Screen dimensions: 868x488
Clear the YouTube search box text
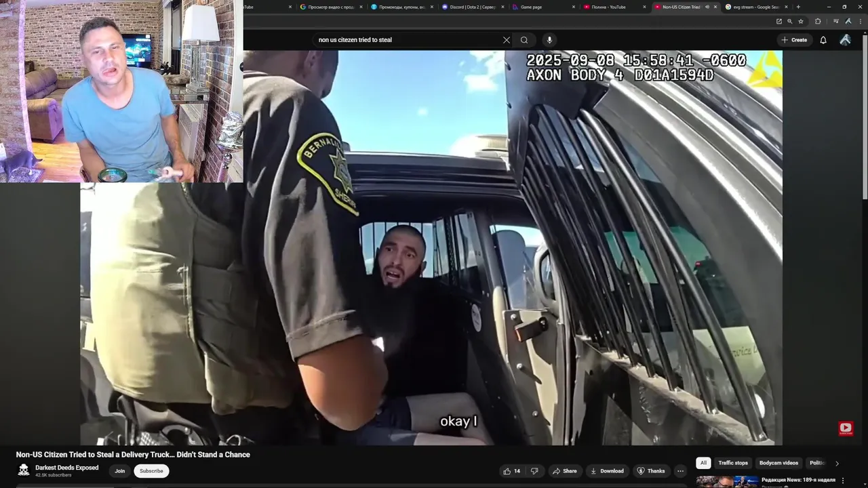[x=506, y=40]
